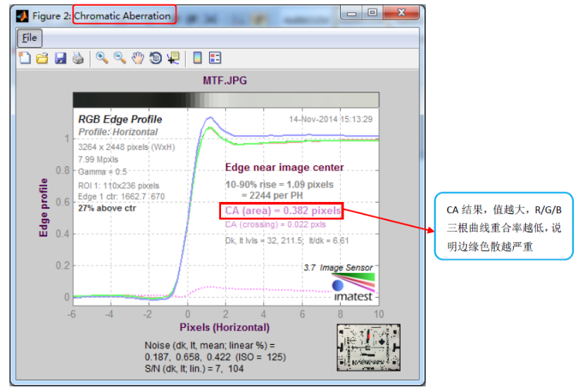Screen dimensions: 585x392
Task: Enable the Rotate 3D tool
Action: click(155, 58)
